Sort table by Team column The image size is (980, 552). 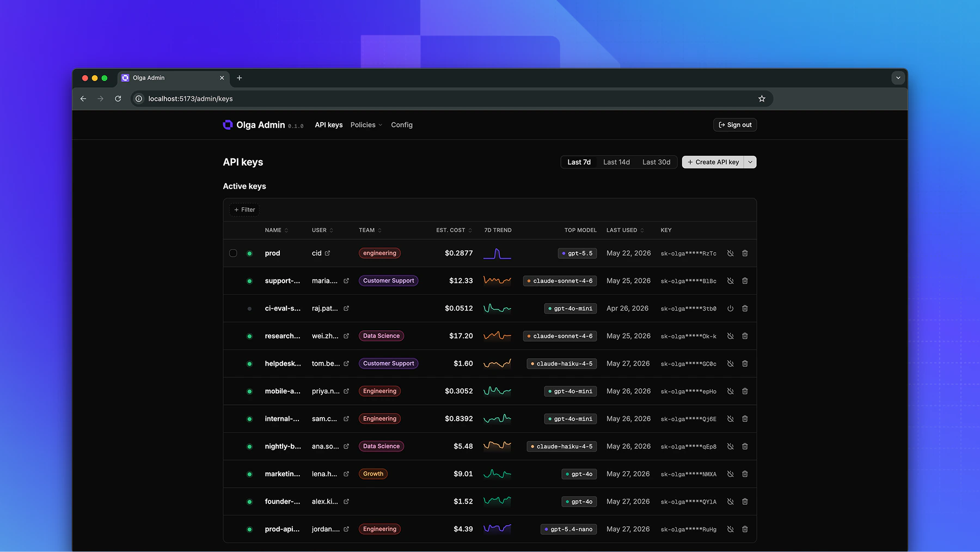click(x=370, y=230)
